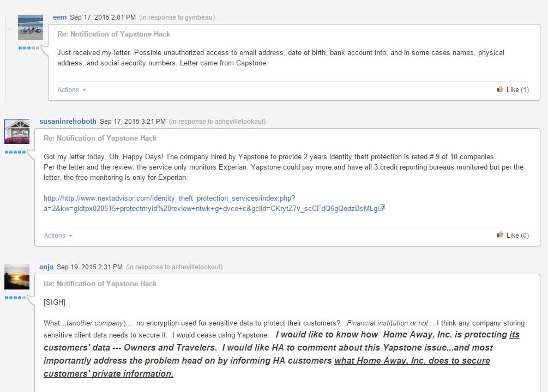Click the sentence 'Got my letter today. Oh, Happy Days!'
Screen dimensions: 548x392
(x=104, y=156)
